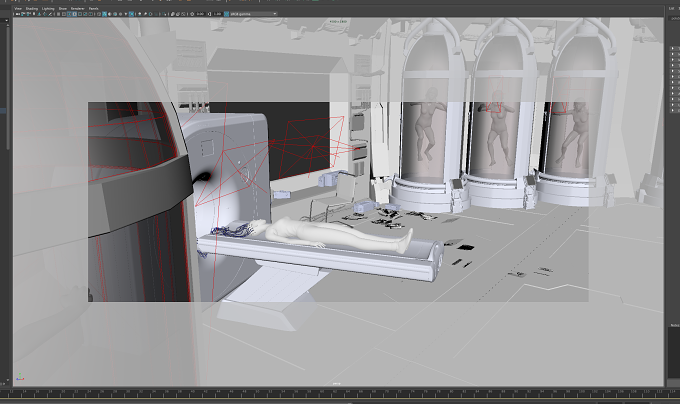Open the sRGB gamma view transform dropdown
Screen dimensions: 680x404
253,14
